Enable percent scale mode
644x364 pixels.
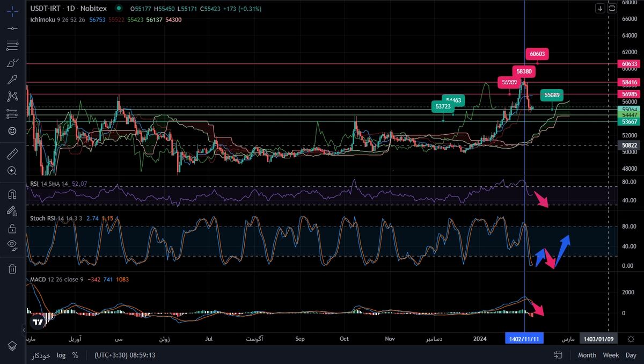pos(75,355)
